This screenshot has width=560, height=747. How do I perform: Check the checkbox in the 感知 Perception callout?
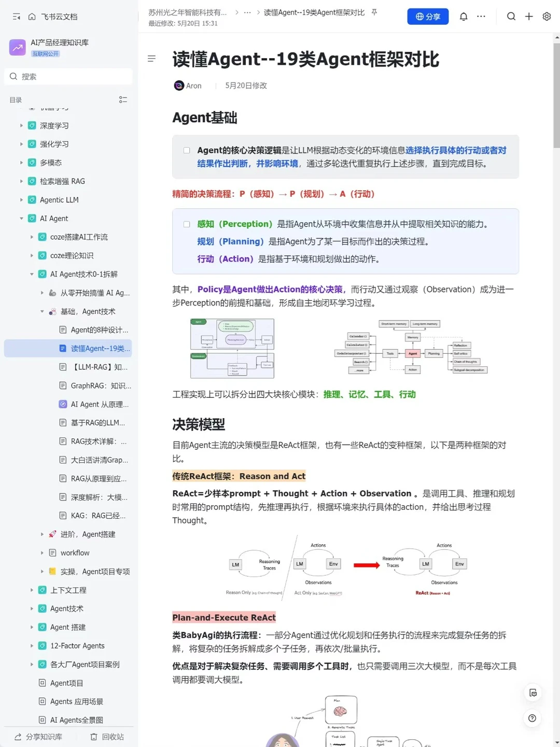point(187,224)
